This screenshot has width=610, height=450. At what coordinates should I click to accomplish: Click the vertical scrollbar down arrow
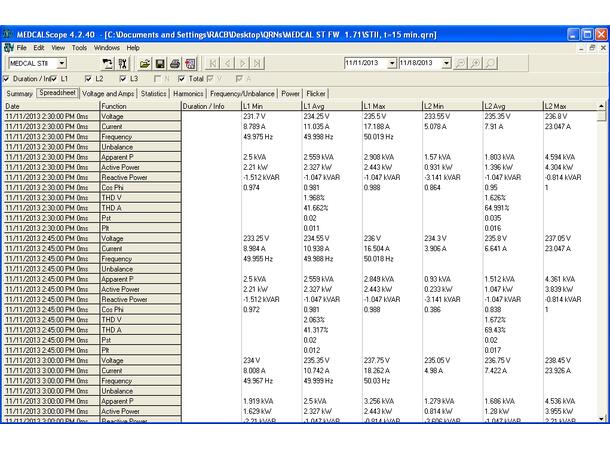coord(601,418)
